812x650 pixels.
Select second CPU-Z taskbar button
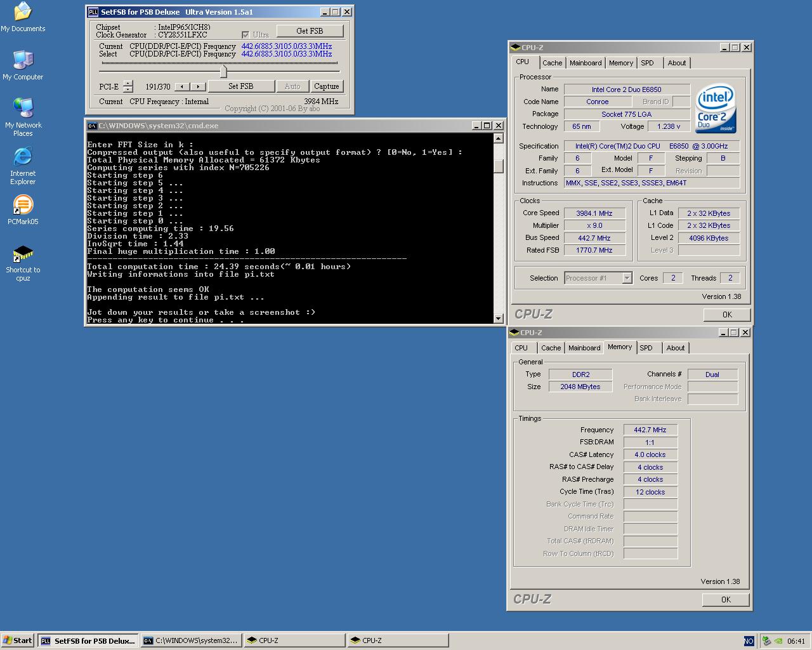point(398,640)
